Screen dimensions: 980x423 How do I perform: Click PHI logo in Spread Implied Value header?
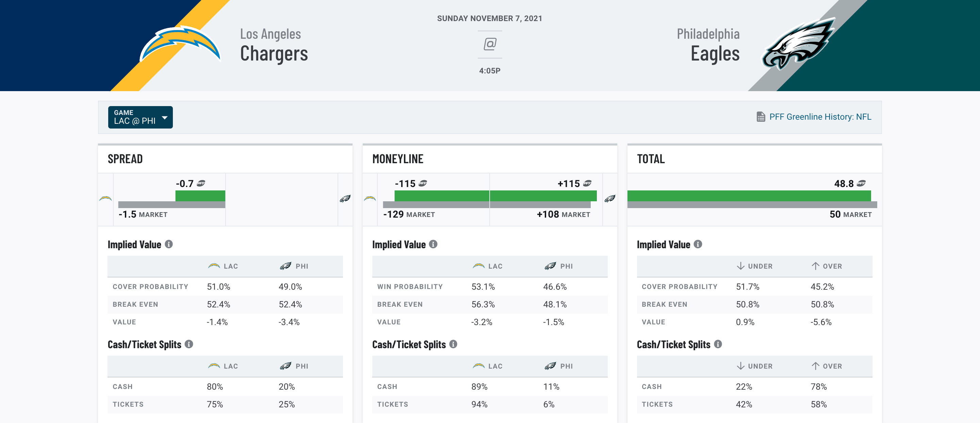[286, 266]
